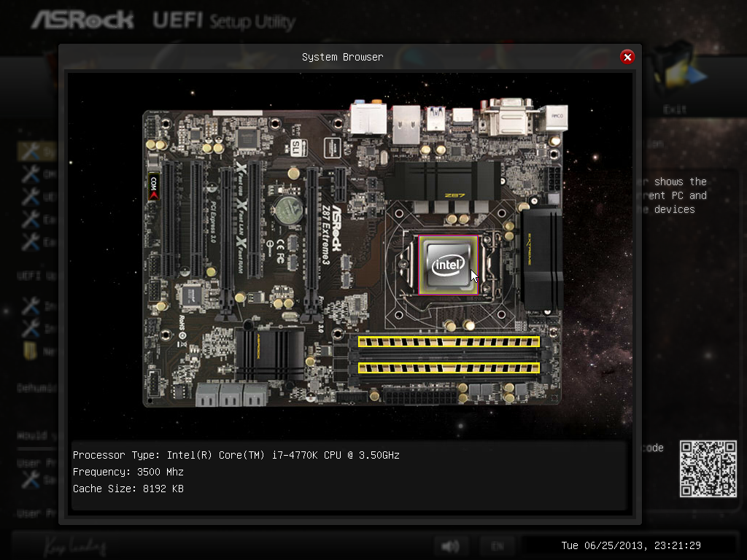This screenshot has height=560, width=747.
Task: Select the rear block beside the DVI connector
Action: pyautogui.click(x=556, y=117)
